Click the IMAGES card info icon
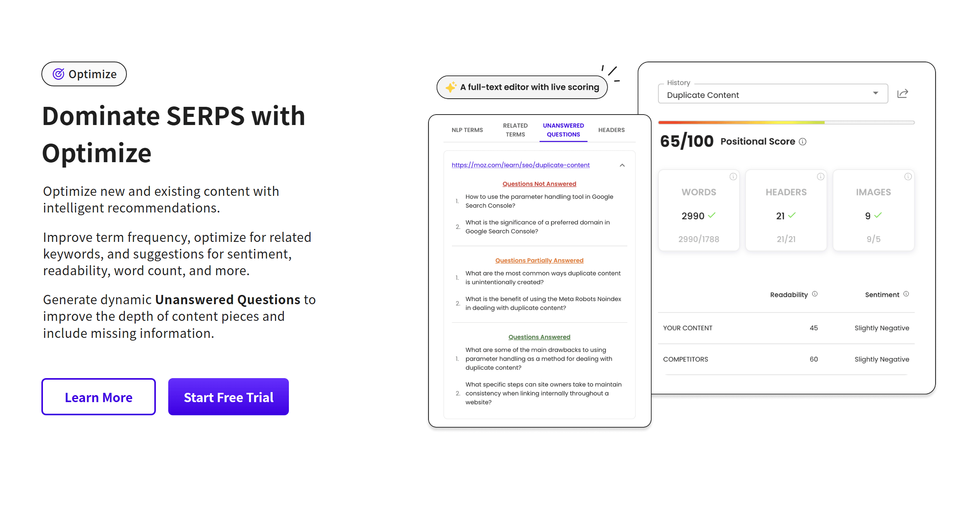980x507 pixels. [908, 177]
